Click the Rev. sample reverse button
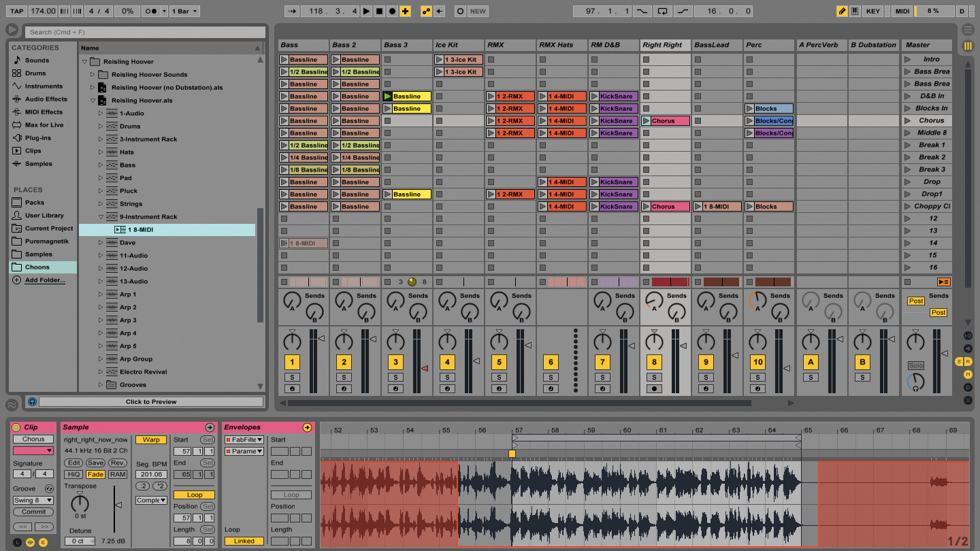 (x=118, y=463)
